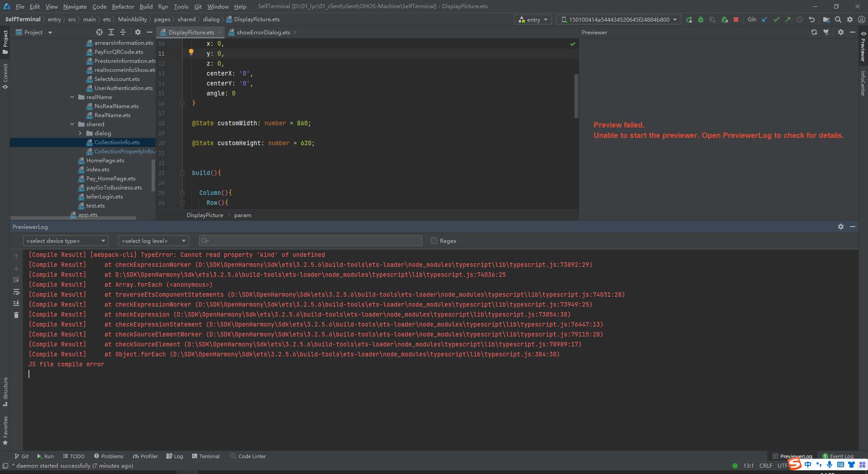
Task: Open the select log level dropdown
Action: [x=153, y=241]
